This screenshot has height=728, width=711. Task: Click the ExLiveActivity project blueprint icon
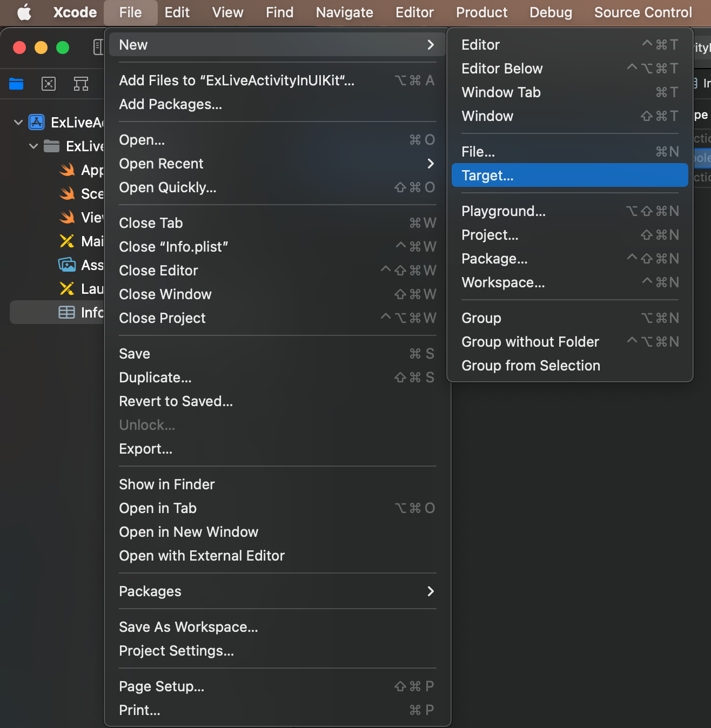pyautogui.click(x=36, y=123)
